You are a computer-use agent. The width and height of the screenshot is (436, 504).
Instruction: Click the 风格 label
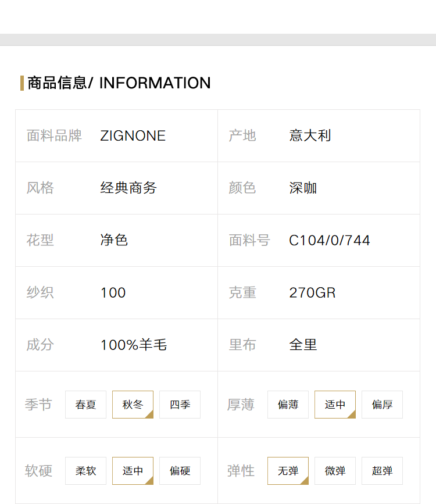40,188
